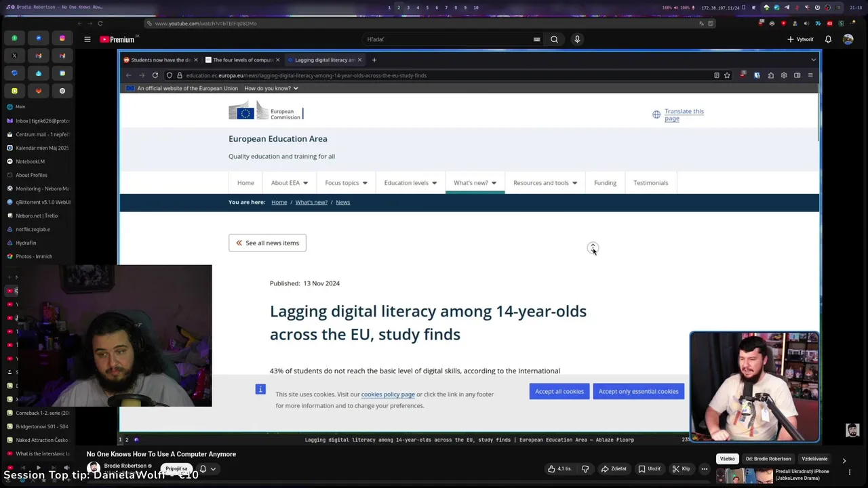
Task: Open 'About Profiles' sidebar tab
Action: click(38, 175)
